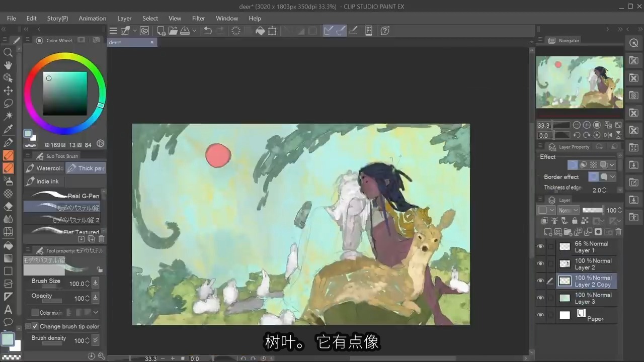The height and width of the screenshot is (362, 644).
Task: Open the blending mode dropdown
Action: (569, 210)
